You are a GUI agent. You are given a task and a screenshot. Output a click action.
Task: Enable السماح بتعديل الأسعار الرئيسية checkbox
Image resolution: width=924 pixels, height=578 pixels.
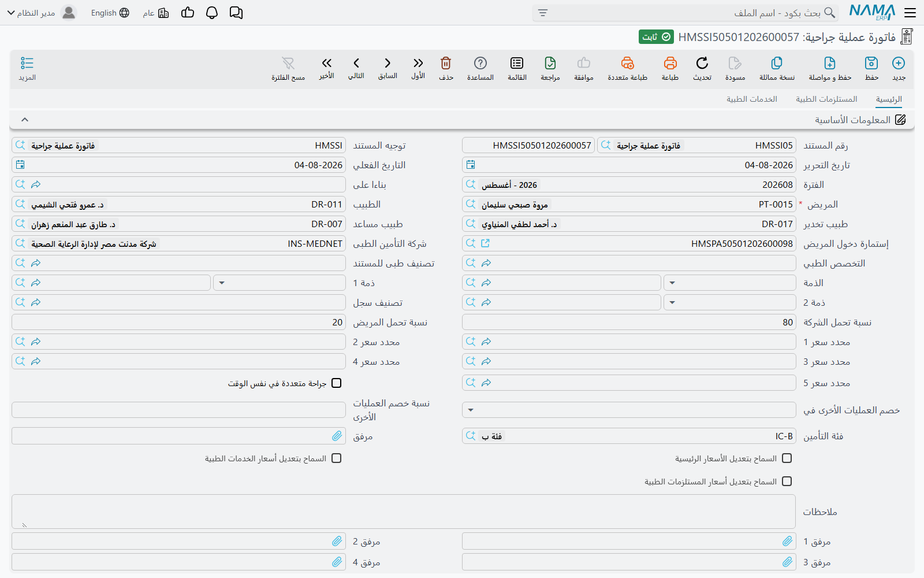click(x=787, y=458)
